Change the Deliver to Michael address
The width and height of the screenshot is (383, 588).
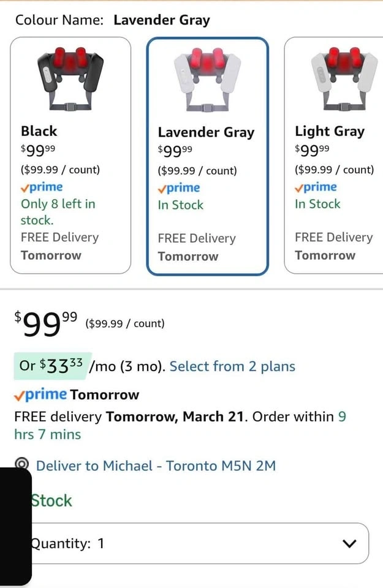pos(156,466)
